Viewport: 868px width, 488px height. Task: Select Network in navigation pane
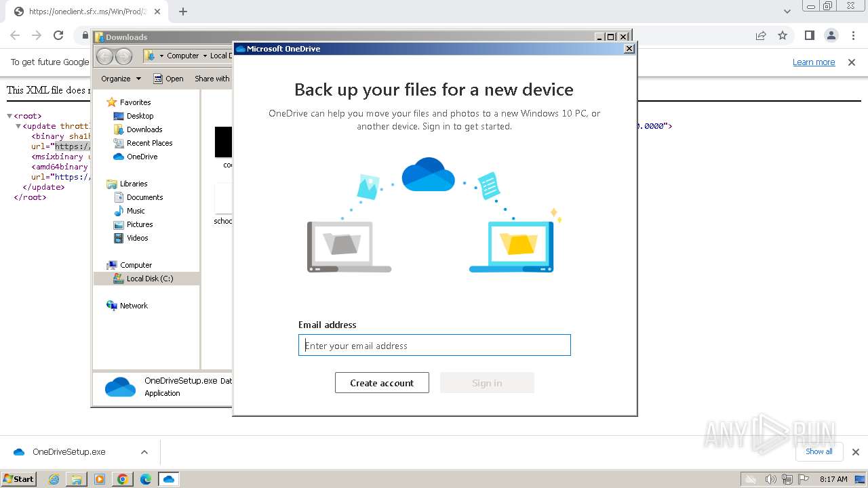(134, 306)
